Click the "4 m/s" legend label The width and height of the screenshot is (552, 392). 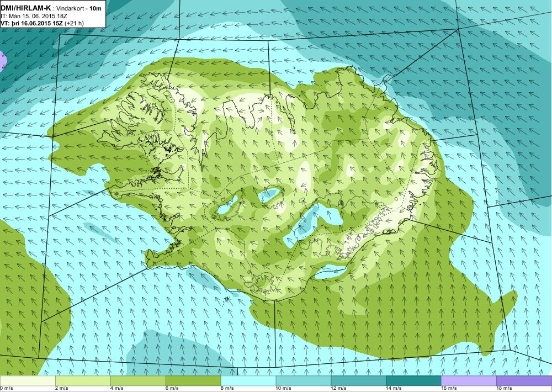tap(117, 389)
